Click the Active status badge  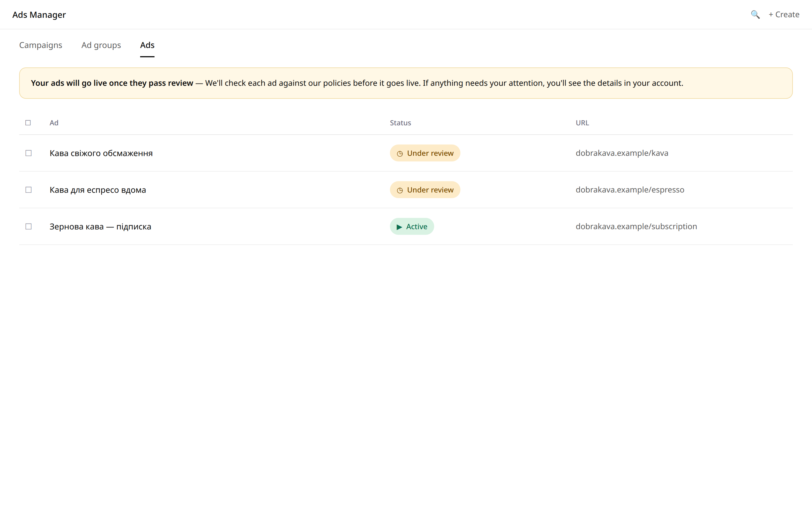click(x=412, y=226)
